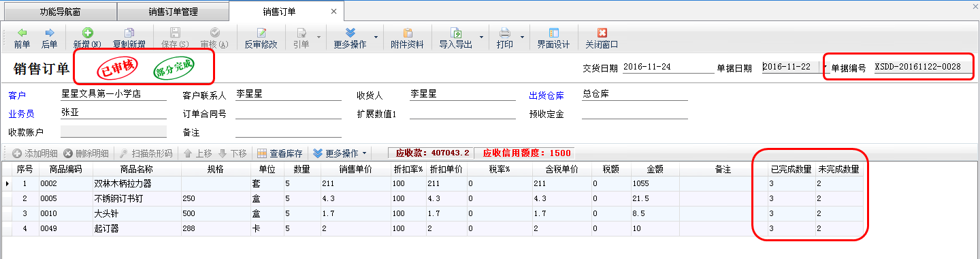Switch to the 销售订单管理 tab
The height and width of the screenshot is (259, 980).
(173, 12)
